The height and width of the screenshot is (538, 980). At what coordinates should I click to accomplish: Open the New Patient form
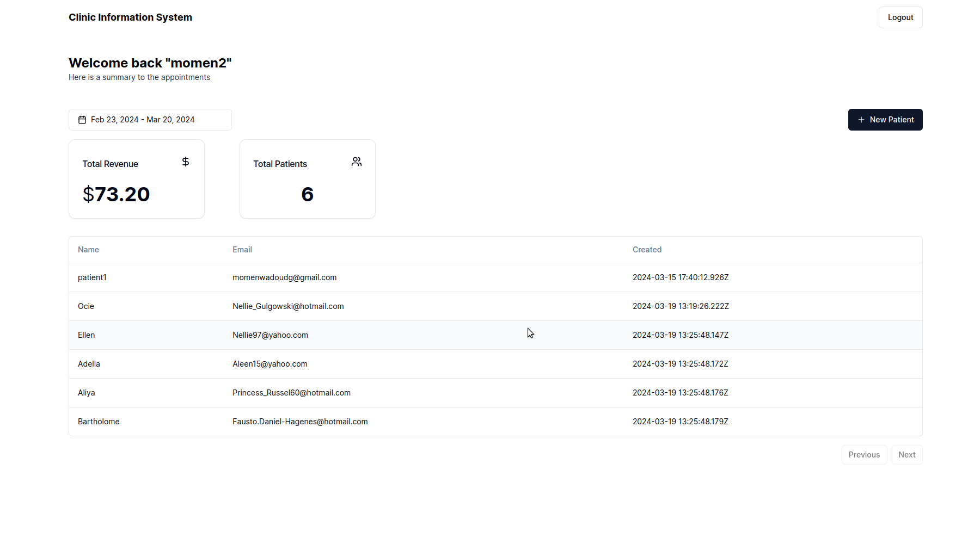point(885,120)
